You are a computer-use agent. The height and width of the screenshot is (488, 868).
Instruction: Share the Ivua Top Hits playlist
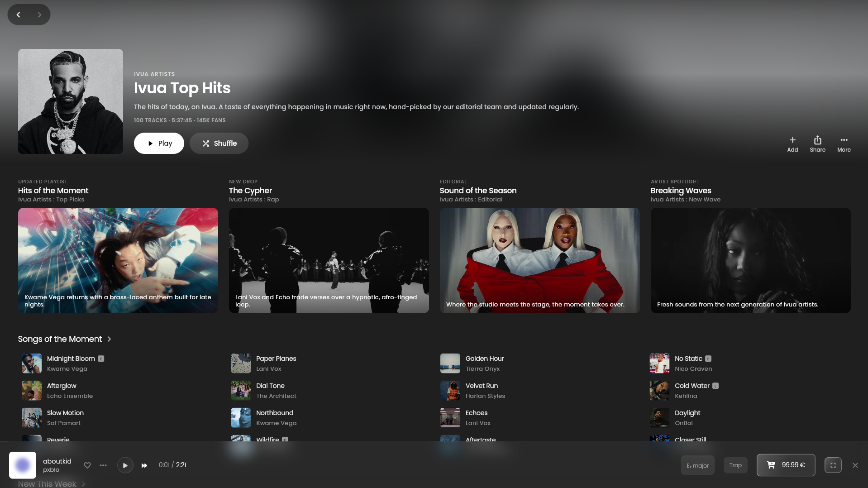[817, 144]
